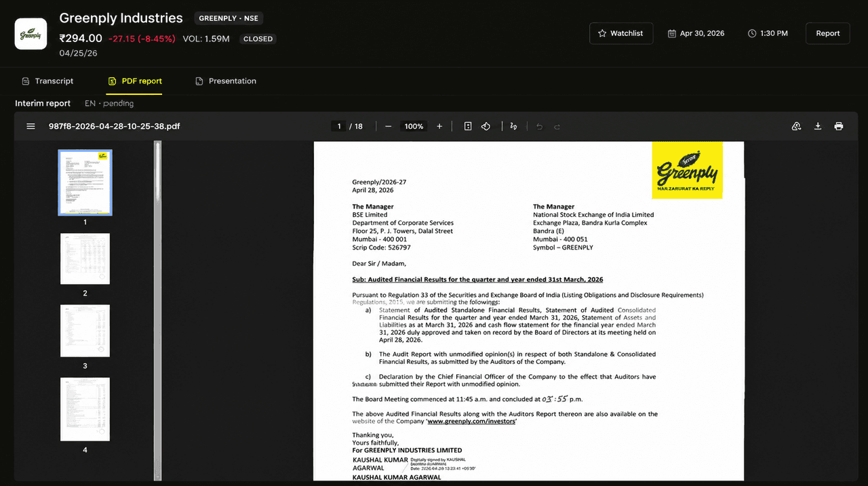
Task: Jump to page 2 thumbnail
Action: click(x=85, y=259)
